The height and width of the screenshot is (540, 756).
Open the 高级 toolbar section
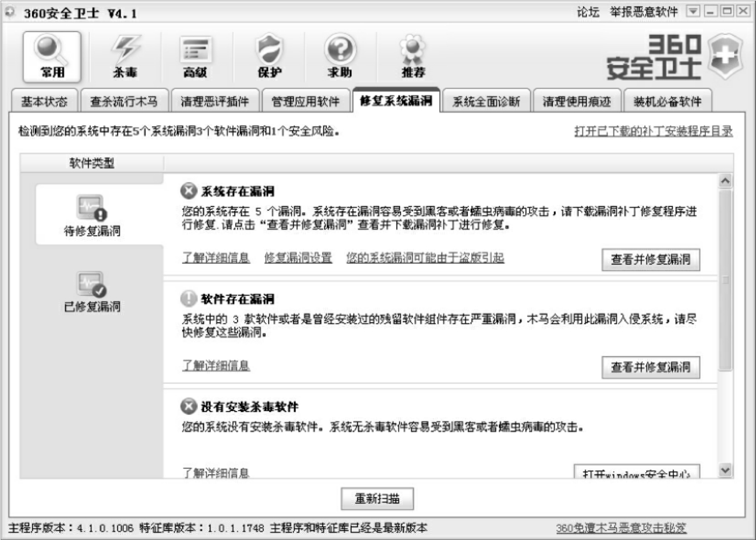195,57
